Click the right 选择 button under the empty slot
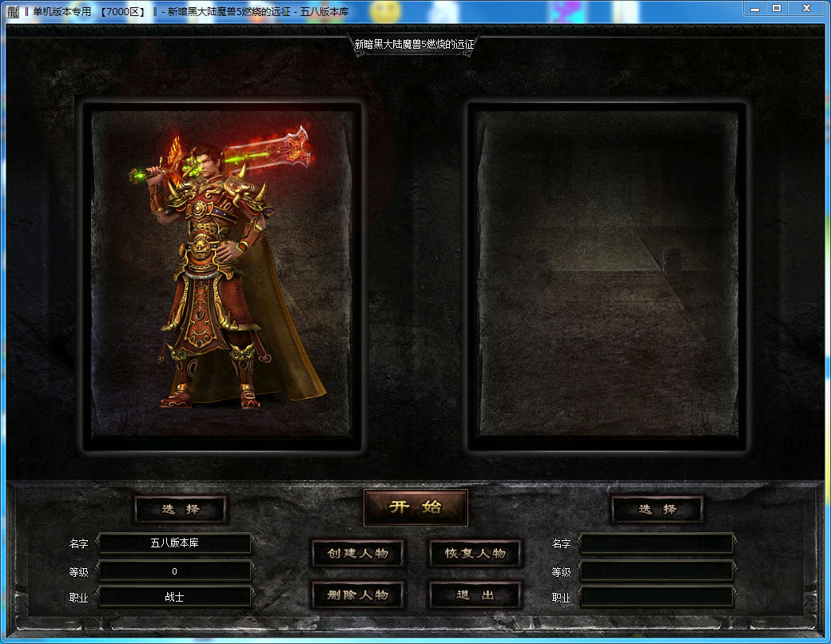Screen dimensions: 831x644 657,510
